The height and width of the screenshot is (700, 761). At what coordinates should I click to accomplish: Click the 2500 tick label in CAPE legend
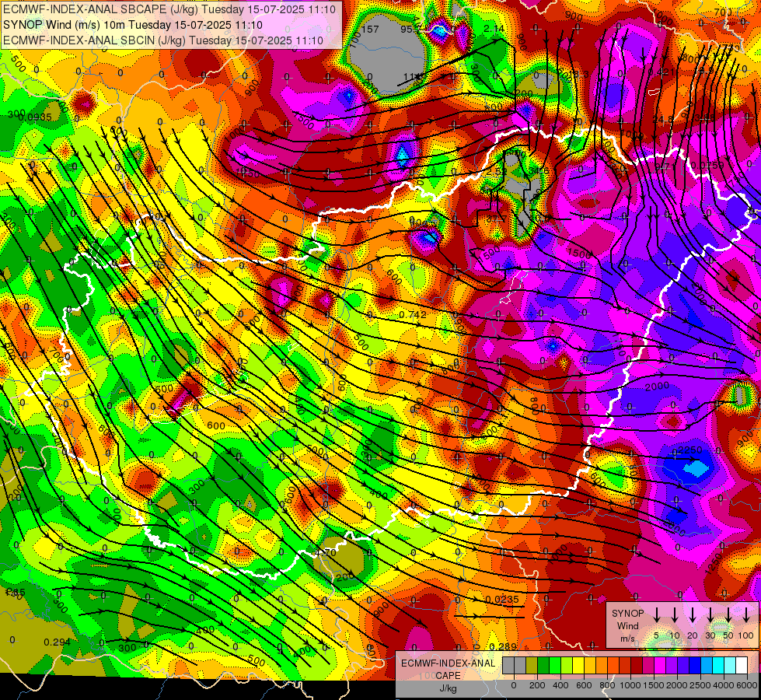click(700, 685)
